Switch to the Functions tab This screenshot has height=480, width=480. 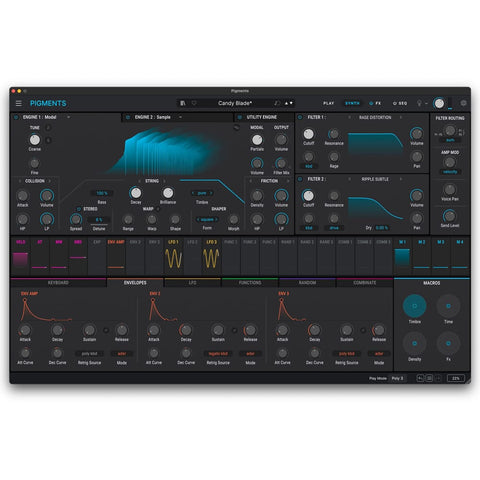[x=250, y=283]
